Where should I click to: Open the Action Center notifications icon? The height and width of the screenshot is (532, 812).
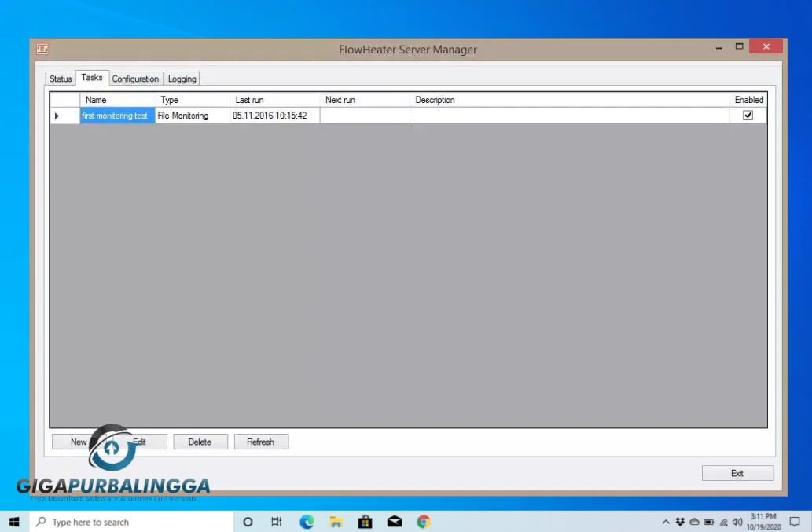[795, 522]
